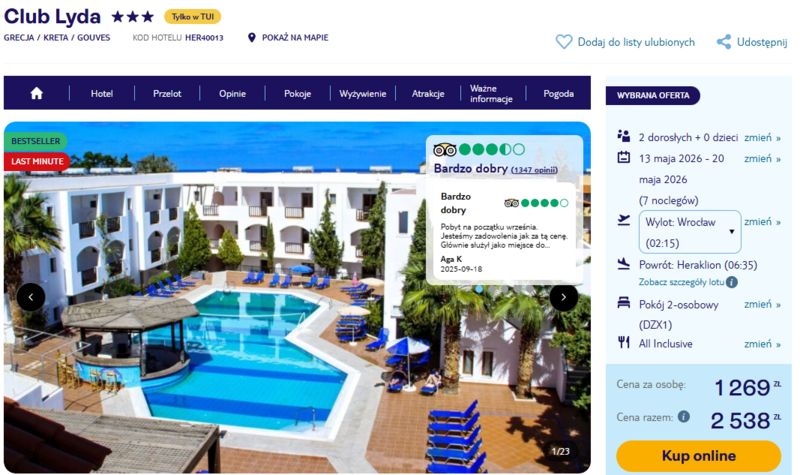Image resolution: width=800 pixels, height=475 pixels.
Task: Open the Opinie tab
Action: point(232,93)
